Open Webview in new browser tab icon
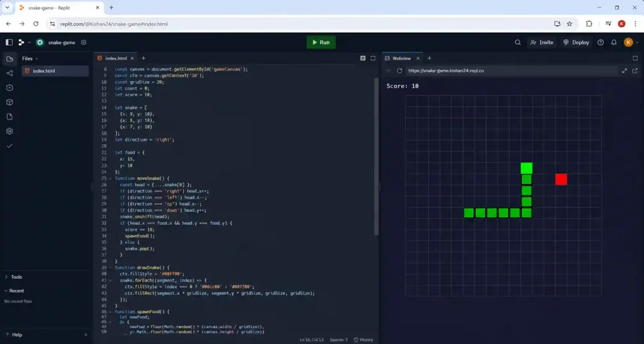Screen dimensions: 644x344 point(635,70)
